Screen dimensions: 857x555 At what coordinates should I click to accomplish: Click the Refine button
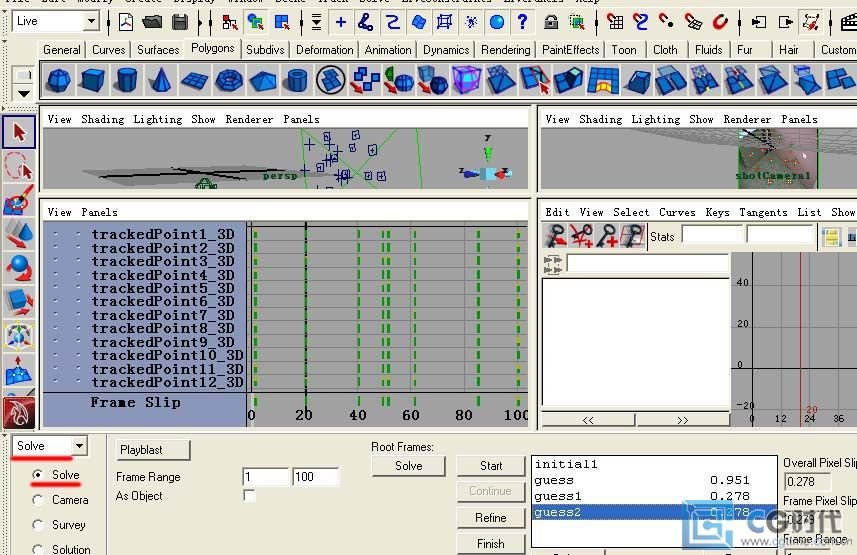[491, 518]
